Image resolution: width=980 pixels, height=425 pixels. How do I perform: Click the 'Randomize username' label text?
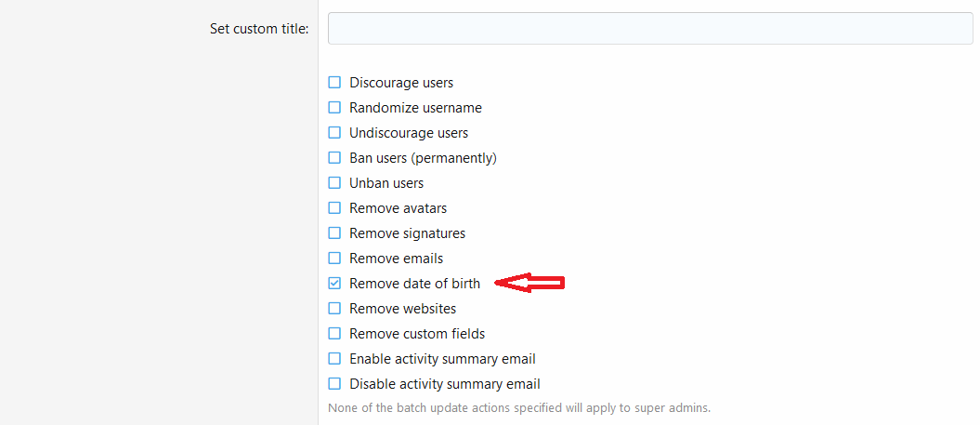click(x=415, y=108)
